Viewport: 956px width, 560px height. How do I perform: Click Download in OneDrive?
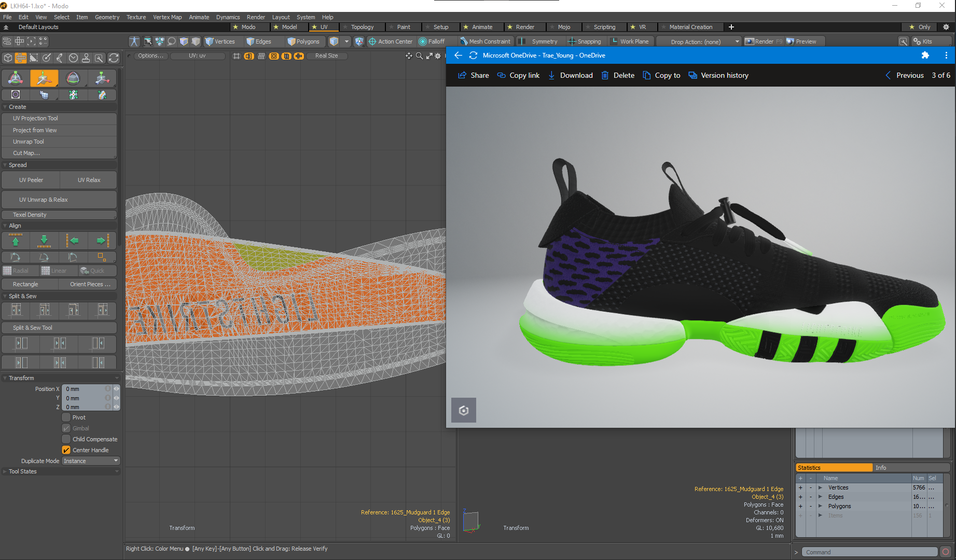pyautogui.click(x=570, y=75)
